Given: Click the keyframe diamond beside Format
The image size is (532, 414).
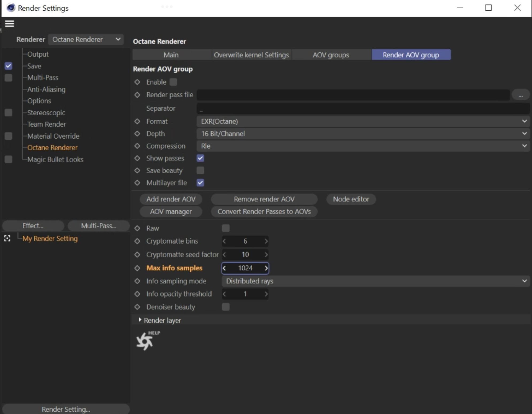Looking at the screenshot, I should click(137, 121).
